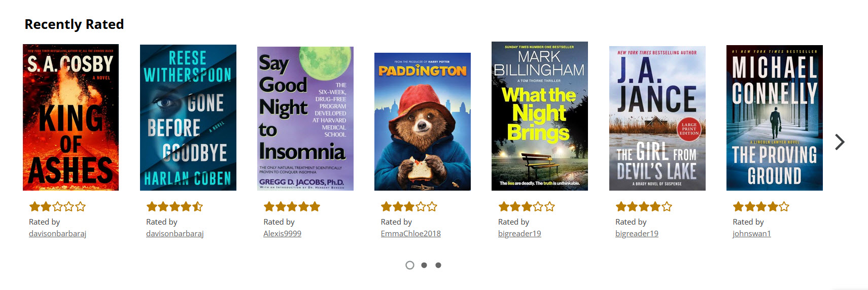Open The Girl from Devil's Lake cover
Screen dimensions: 868x290
(657, 118)
